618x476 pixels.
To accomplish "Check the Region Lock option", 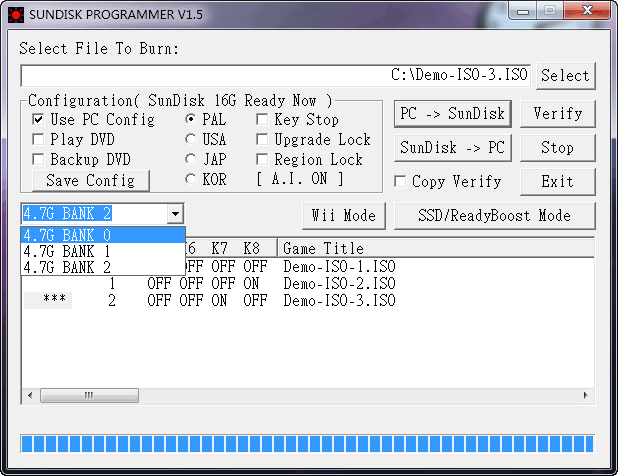I will [x=262, y=159].
